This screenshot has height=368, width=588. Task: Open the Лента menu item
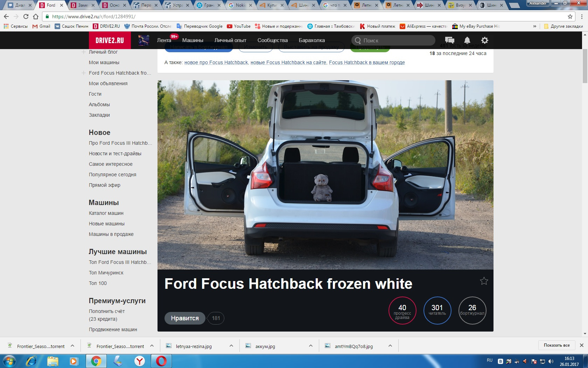pyautogui.click(x=164, y=40)
